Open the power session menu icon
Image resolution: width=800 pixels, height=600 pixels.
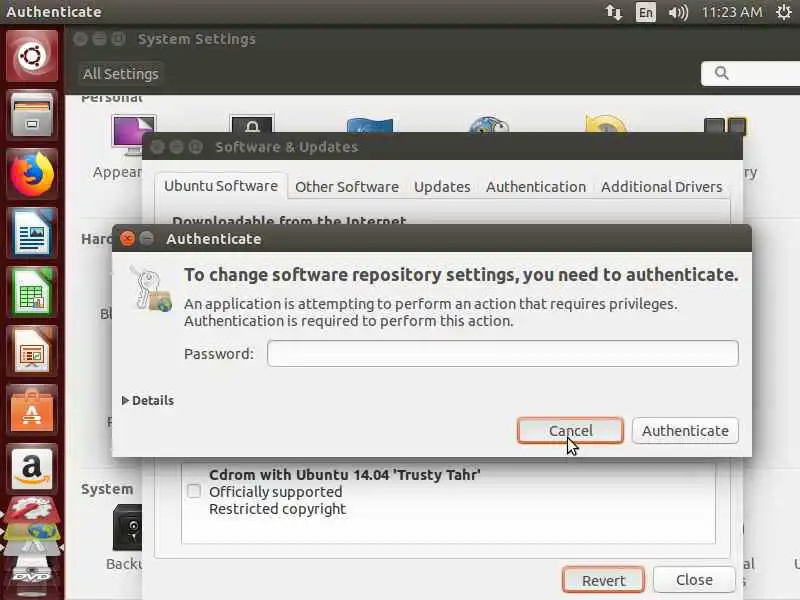click(784, 12)
